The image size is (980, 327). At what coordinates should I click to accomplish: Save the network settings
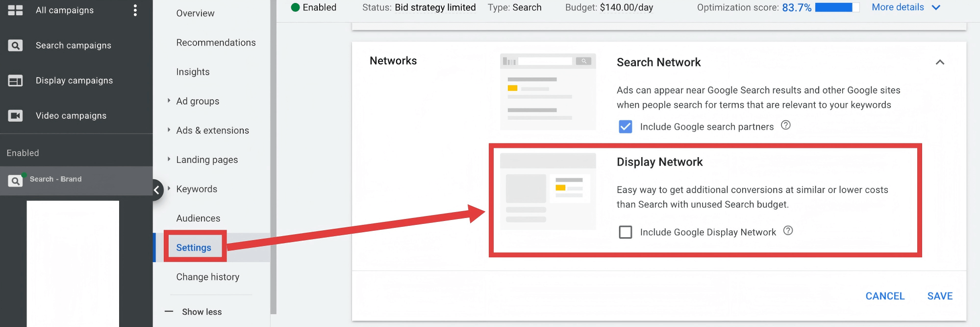[939, 296]
